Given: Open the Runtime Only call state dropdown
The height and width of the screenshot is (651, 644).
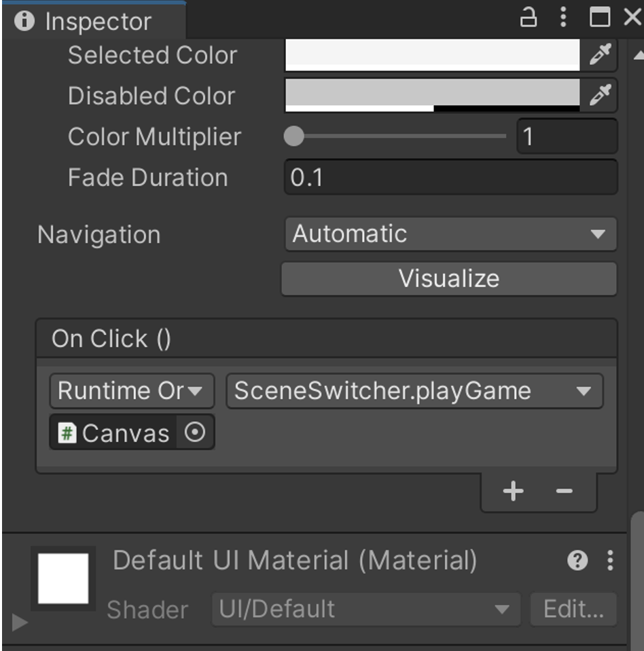Looking at the screenshot, I should click(x=132, y=391).
